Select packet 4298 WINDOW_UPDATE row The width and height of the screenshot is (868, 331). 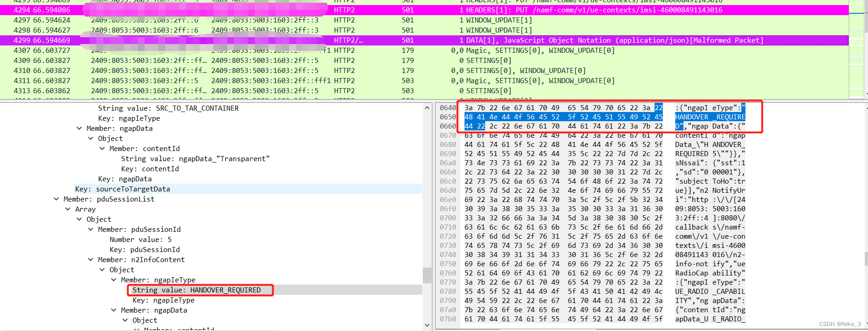point(424,30)
